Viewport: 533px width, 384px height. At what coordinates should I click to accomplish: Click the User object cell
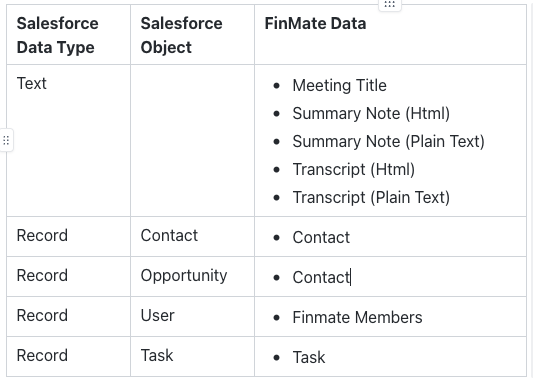click(x=192, y=317)
